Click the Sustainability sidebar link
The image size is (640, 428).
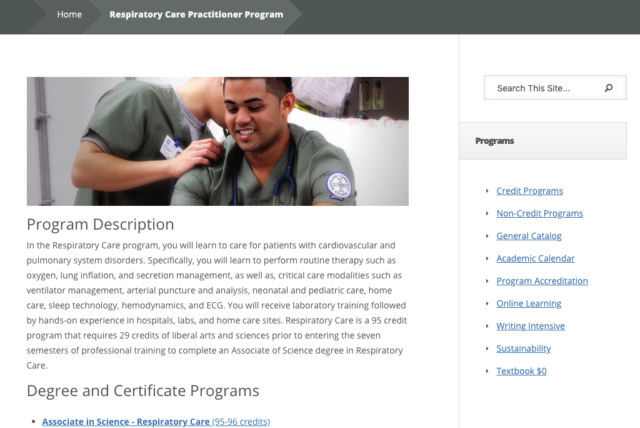pos(523,348)
